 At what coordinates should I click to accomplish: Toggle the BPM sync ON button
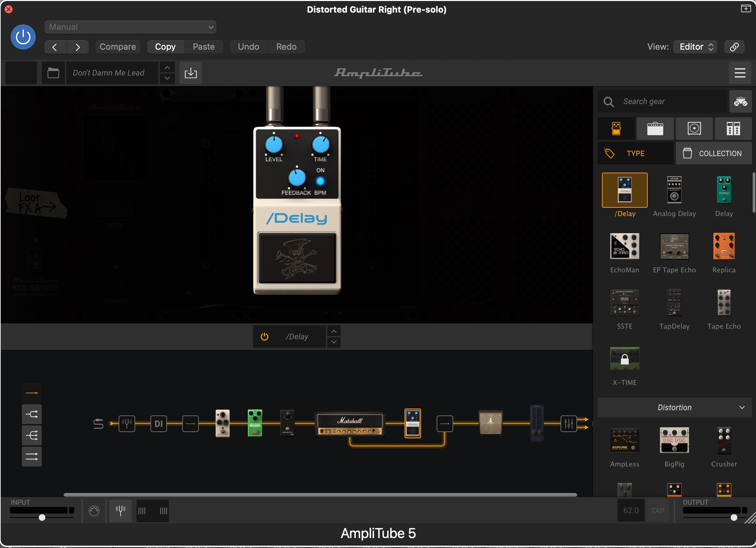coord(320,181)
